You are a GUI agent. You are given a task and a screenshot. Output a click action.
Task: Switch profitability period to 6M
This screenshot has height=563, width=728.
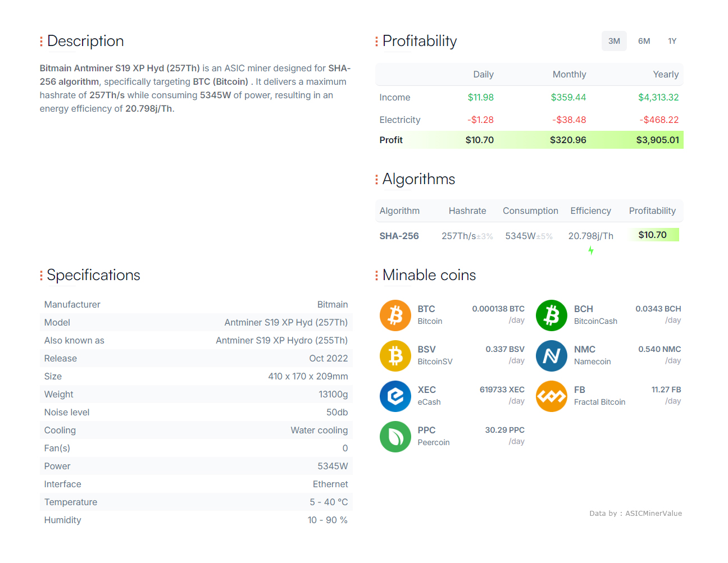point(644,41)
